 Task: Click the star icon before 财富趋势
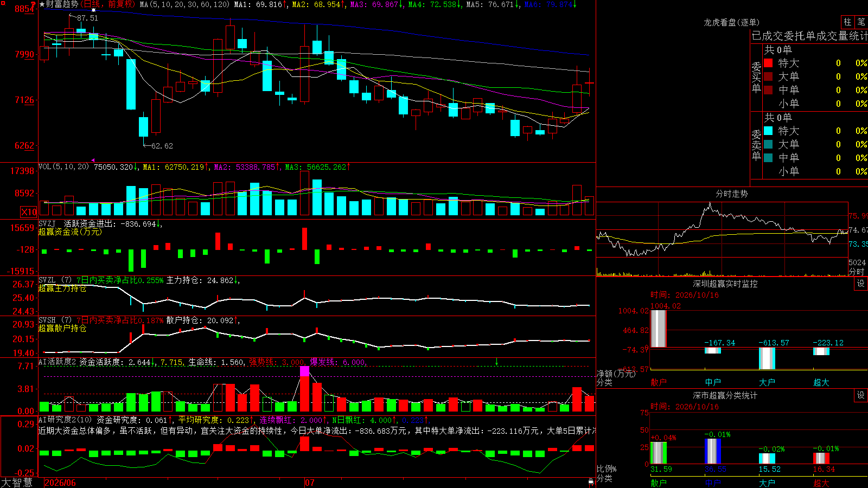click(42, 4)
